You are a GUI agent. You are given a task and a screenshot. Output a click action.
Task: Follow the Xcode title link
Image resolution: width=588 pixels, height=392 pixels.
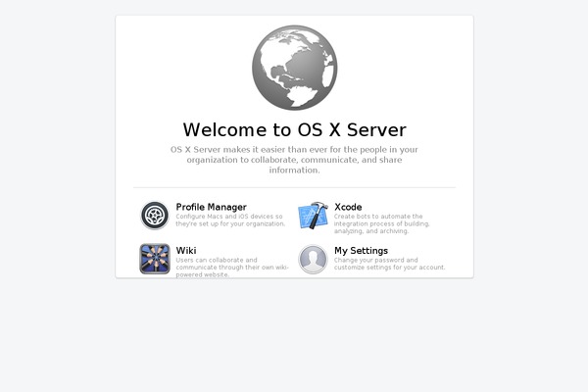(x=348, y=207)
